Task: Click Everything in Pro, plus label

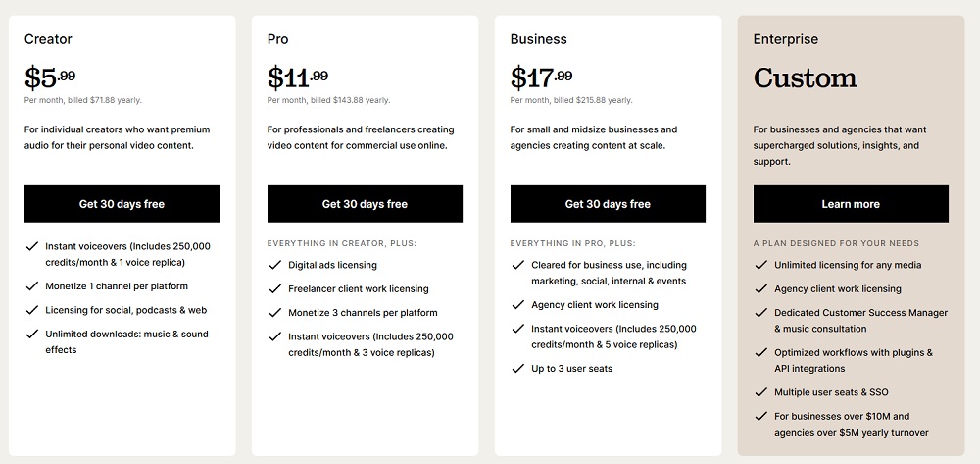Action: [x=572, y=243]
